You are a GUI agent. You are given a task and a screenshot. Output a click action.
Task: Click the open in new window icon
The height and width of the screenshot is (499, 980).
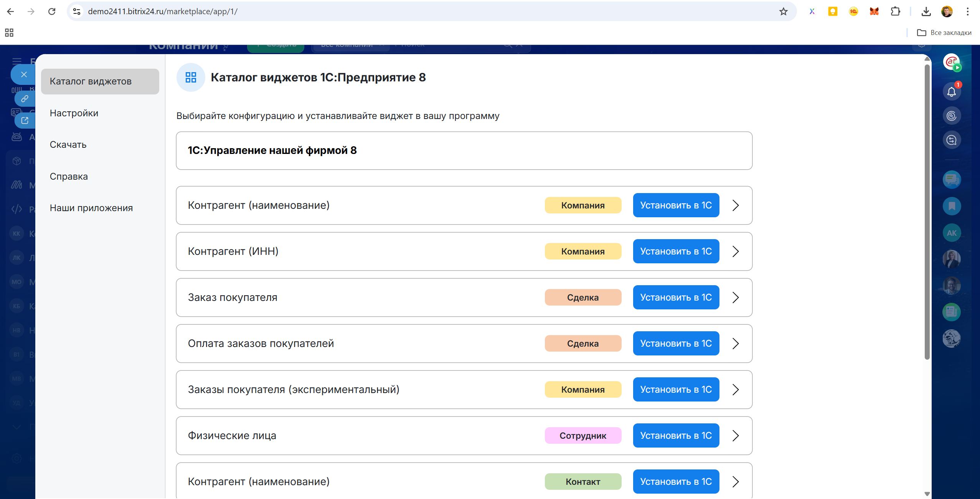click(x=25, y=121)
